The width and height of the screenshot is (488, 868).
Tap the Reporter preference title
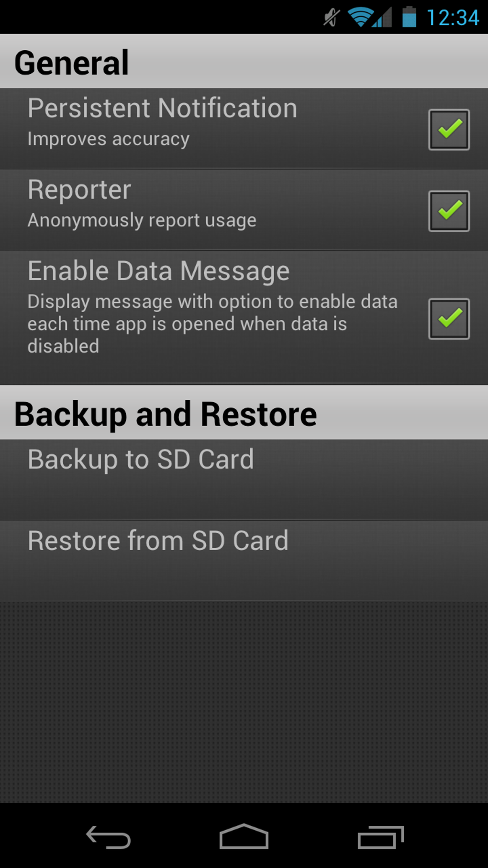coord(79,190)
